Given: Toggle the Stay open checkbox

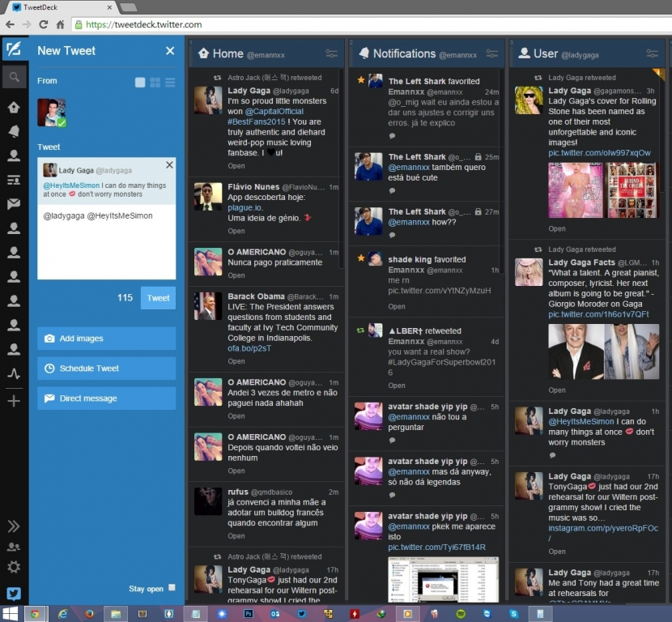Looking at the screenshot, I should (x=172, y=588).
